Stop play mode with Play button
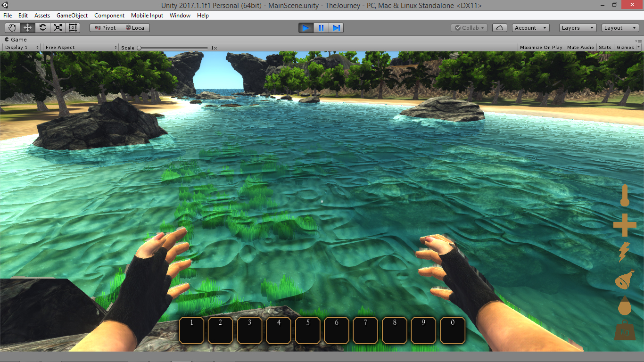This screenshot has height=362, width=644. click(x=306, y=28)
